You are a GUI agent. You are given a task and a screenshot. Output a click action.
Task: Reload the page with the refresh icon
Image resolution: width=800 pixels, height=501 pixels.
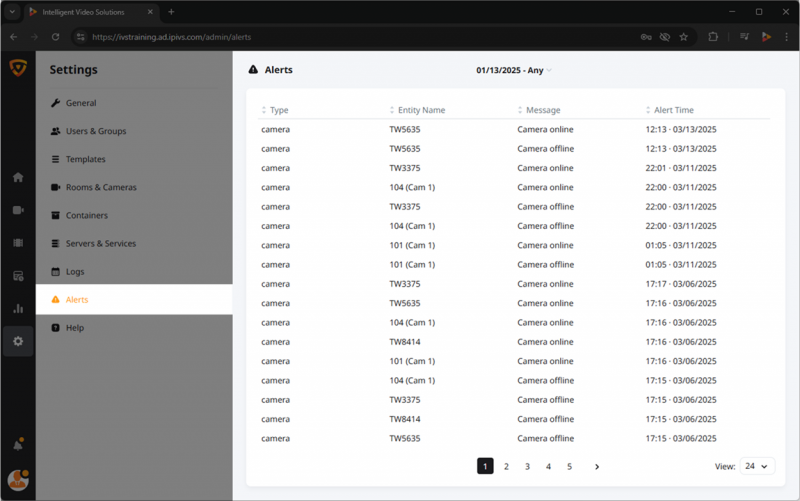55,37
